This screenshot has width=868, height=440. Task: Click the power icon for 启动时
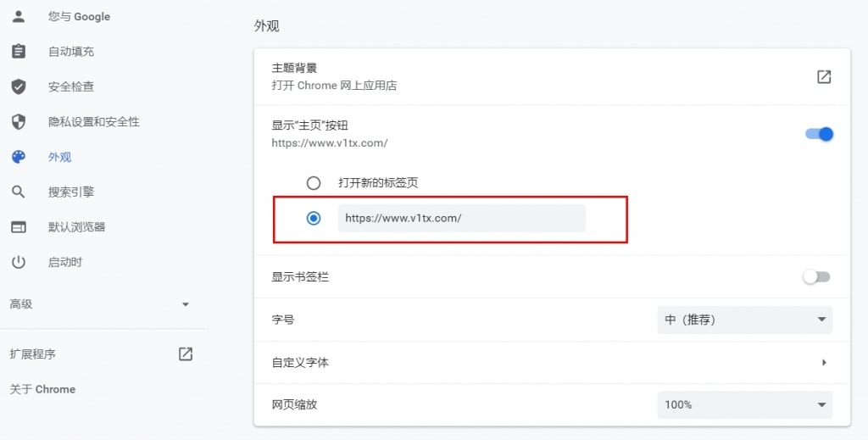[19, 263]
